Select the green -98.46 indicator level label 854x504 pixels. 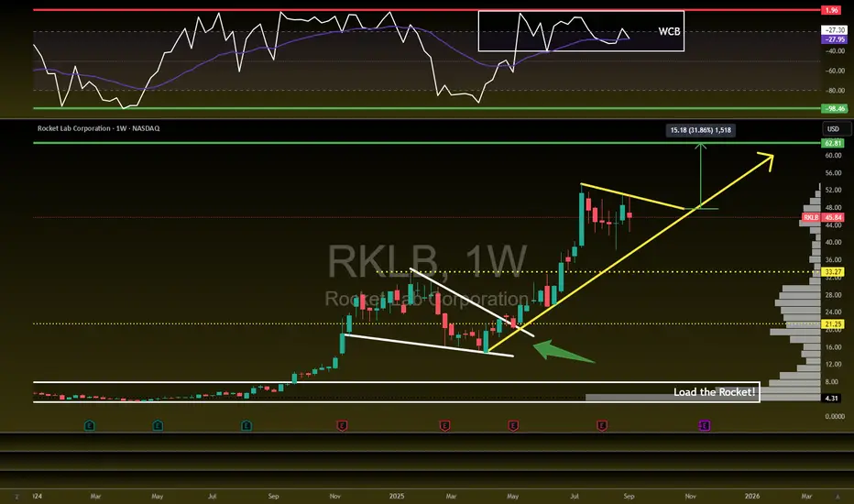[835, 108]
